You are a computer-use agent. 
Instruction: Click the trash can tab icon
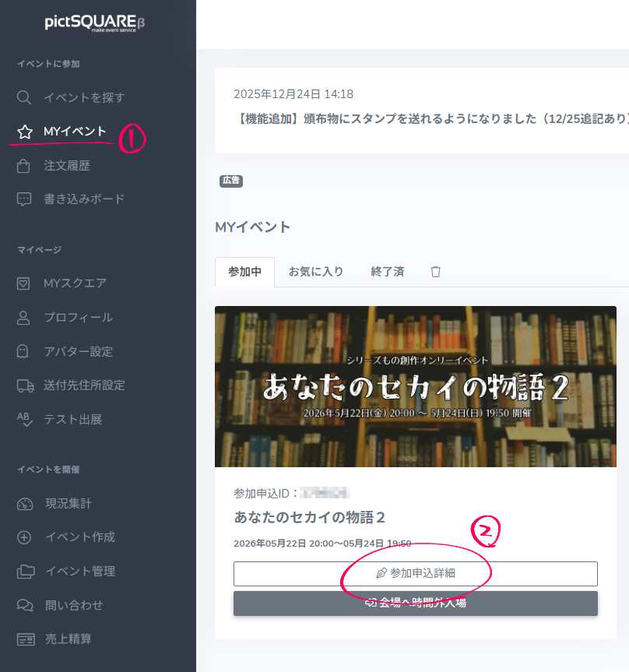click(436, 272)
